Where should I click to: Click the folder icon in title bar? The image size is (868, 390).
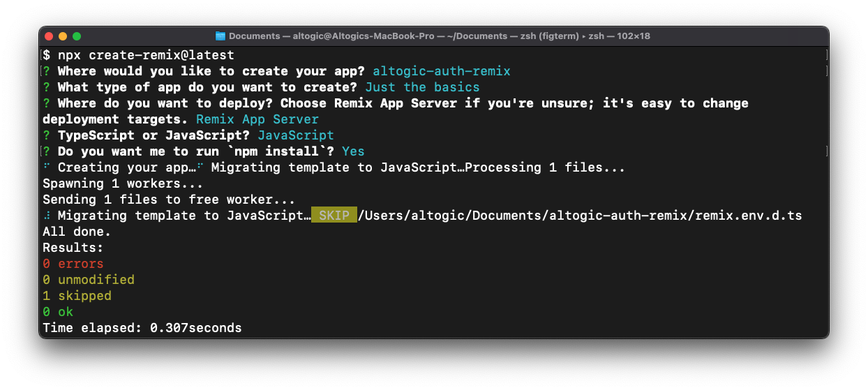pyautogui.click(x=220, y=36)
